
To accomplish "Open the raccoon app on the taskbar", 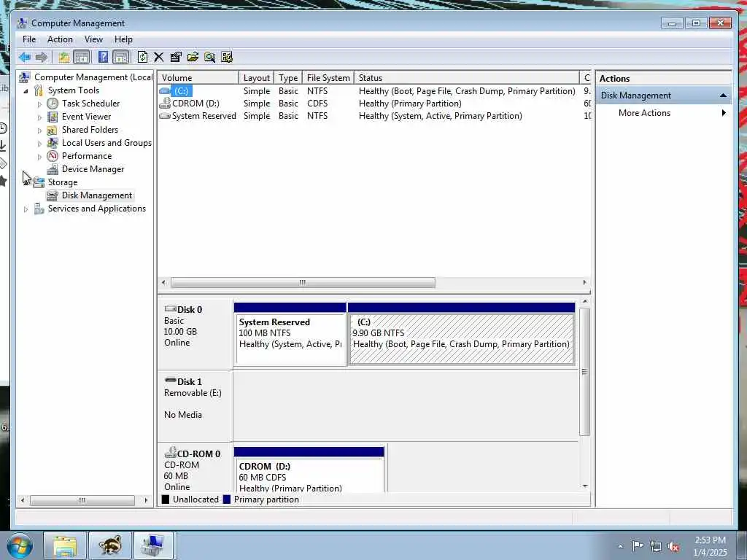I will (109, 545).
